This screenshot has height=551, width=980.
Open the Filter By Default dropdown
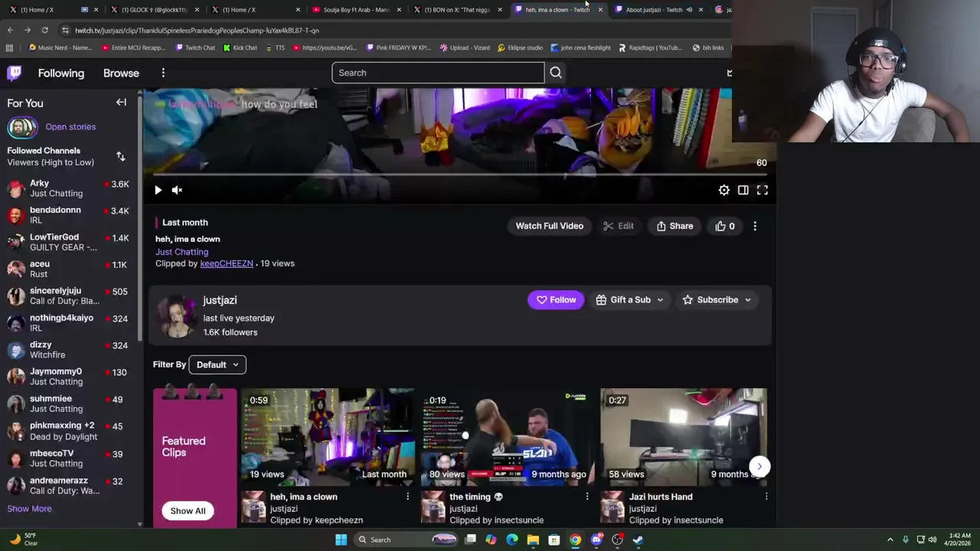(x=217, y=364)
